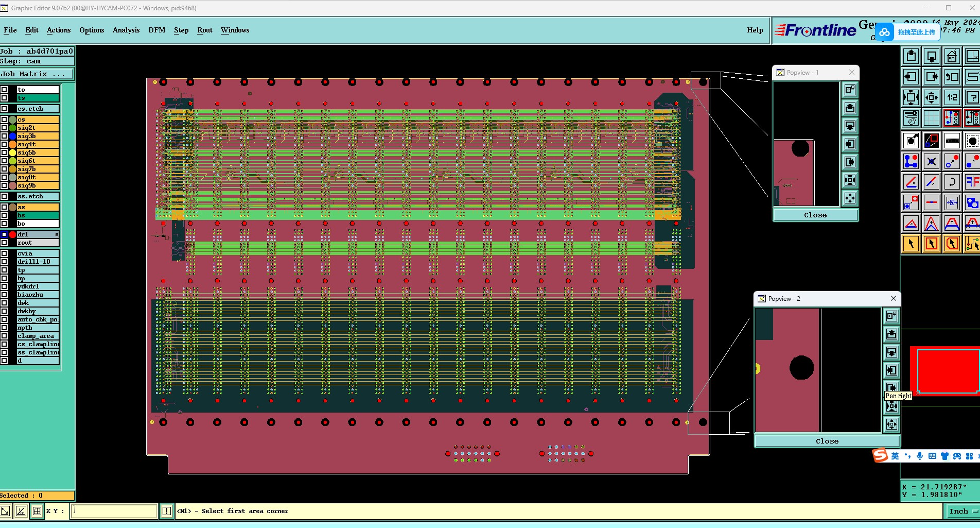Click the pan down icon in main toolbar
The height and width of the screenshot is (528, 980).
[x=932, y=56]
